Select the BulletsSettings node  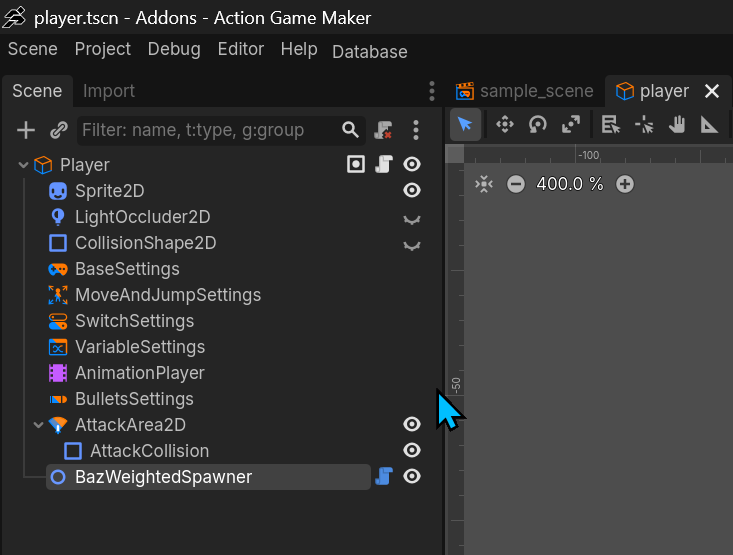coord(134,399)
